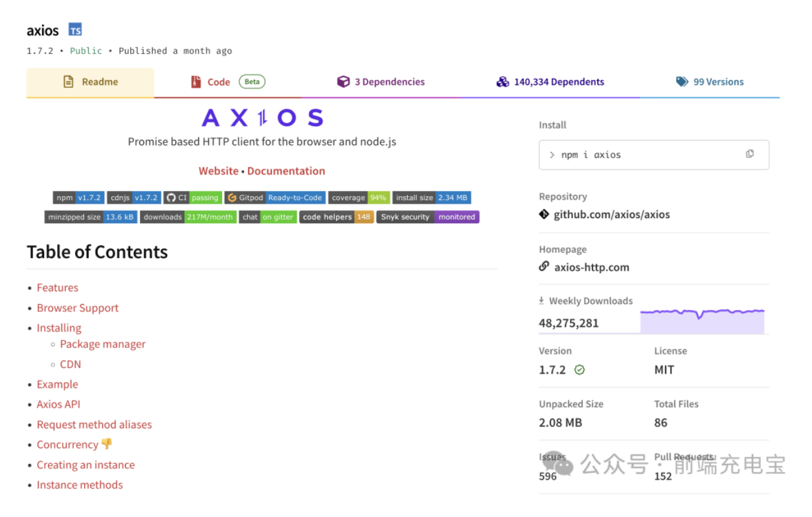This screenshot has width=812, height=517.
Task: Click the weekly downloads sparkline chart
Action: (x=703, y=320)
